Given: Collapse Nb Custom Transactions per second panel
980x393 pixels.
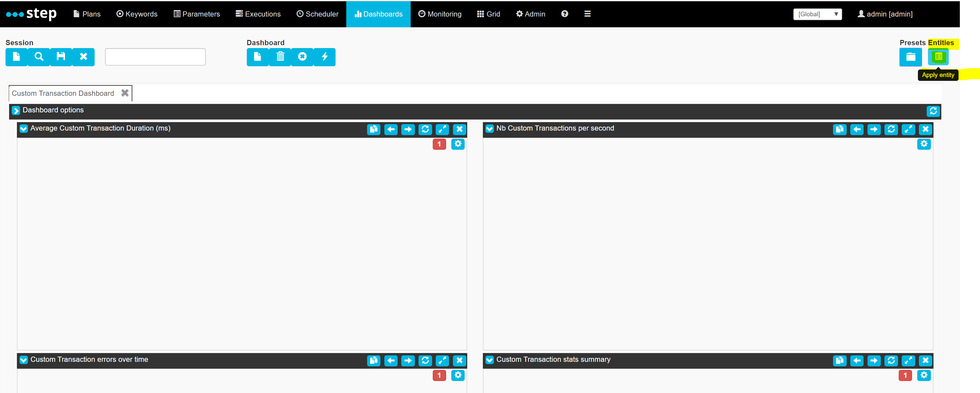Looking at the screenshot, I should pyautogui.click(x=490, y=129).
